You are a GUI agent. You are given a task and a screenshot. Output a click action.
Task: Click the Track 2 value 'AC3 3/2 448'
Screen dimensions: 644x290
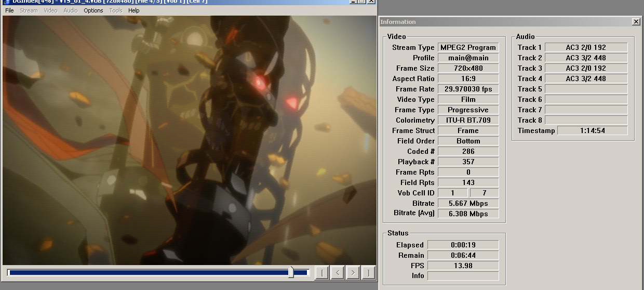click(x=586, y=58)
